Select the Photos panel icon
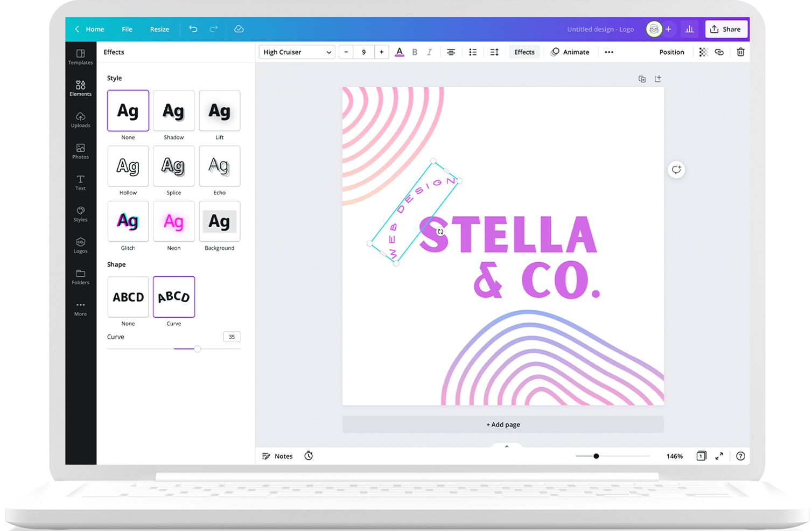Image resolution: width=812 pixels, height=531 pixels. tap(80, 151)
